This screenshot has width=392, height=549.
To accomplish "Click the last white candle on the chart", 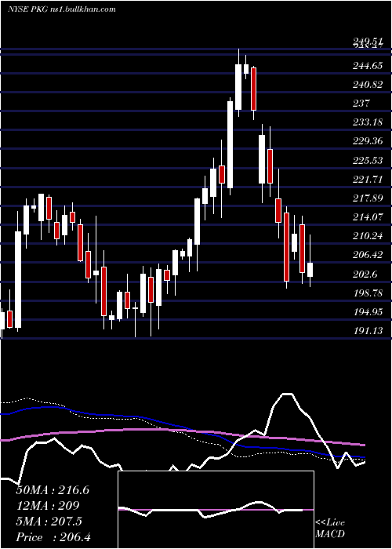I will tap(310, 270).
